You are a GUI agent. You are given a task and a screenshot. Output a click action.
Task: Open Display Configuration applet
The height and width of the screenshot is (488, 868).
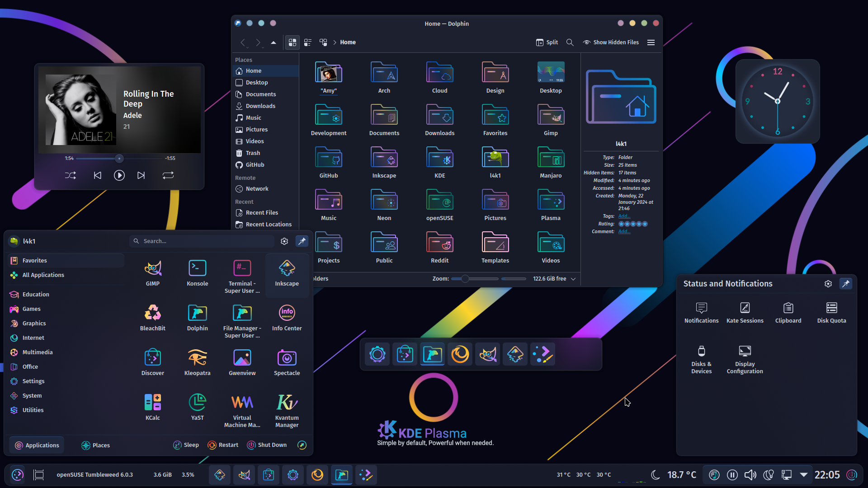coord(745,360)
